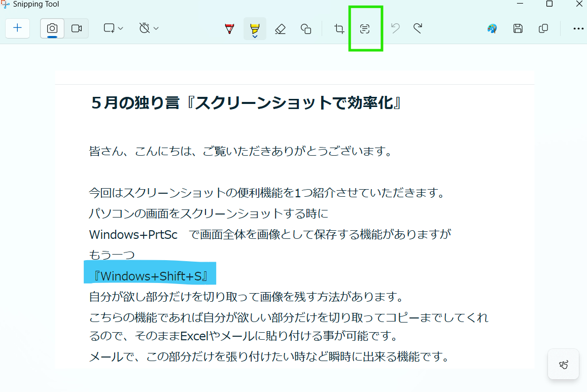This screenshot has width=587, height=392.
Task: Click the heading 5月の独り言『スクリーンショットで効率化』
Action: tap(246, 102)
